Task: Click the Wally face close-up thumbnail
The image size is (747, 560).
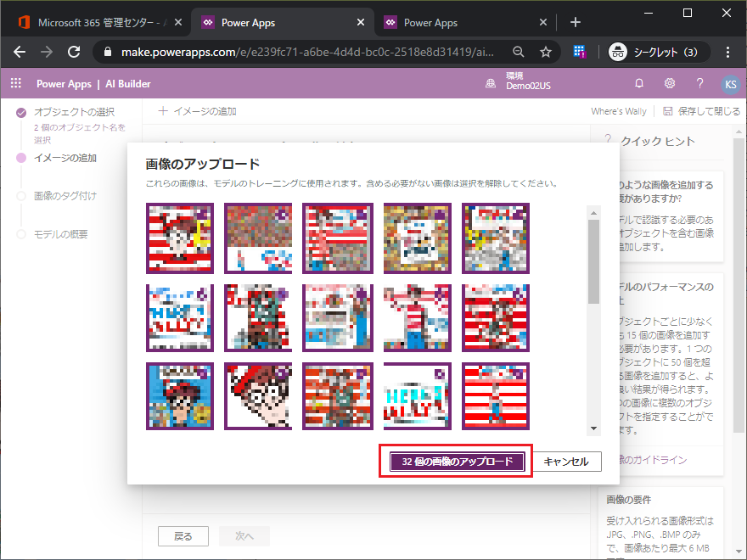Action: click(x=258, y=396)
